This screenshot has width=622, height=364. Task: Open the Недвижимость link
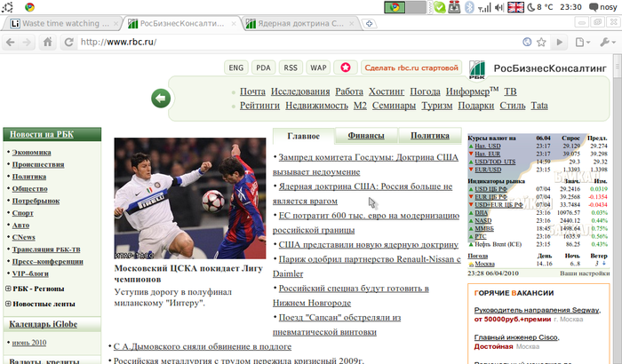tap(316, 106)
